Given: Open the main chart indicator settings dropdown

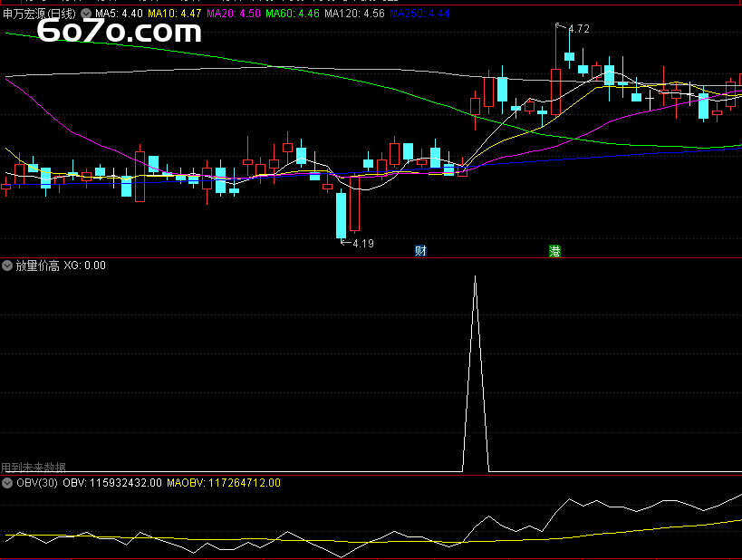Looking at the screenshot, I should coord(86,14).
